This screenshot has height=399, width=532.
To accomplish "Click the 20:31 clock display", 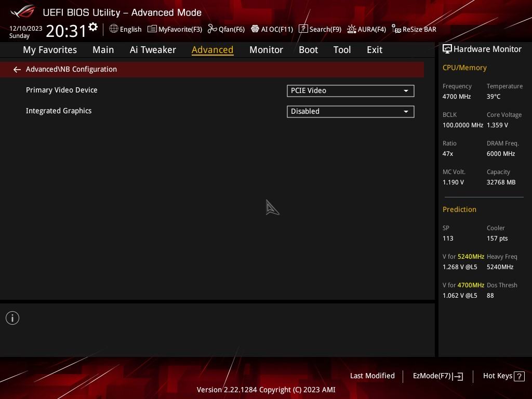I will [66, 31].
